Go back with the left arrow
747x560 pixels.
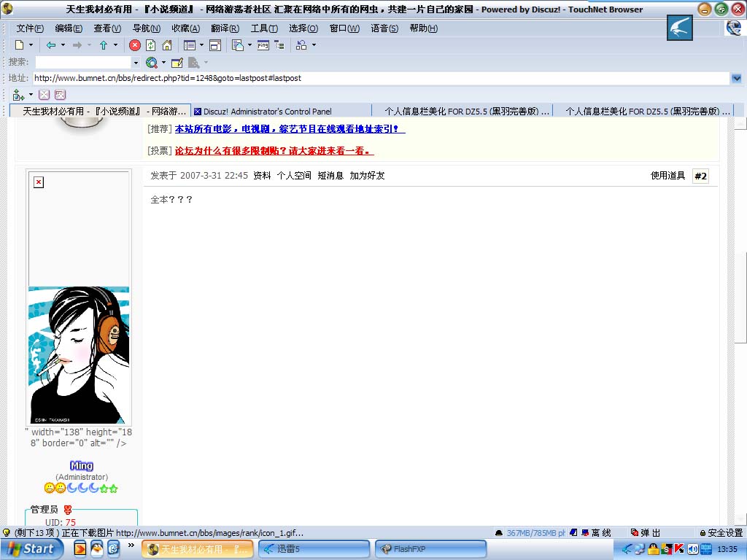pyautogui.click(x=51, y=45)
